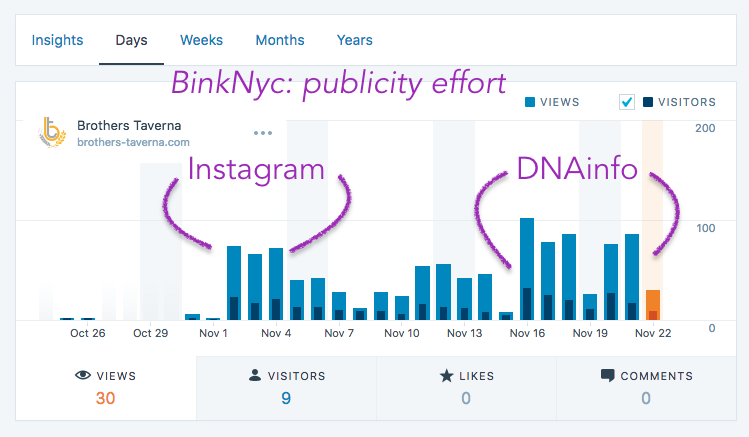Open the Likes stat tab showing 0
Viewport: 749px width, 437px height.
[466, 388]
